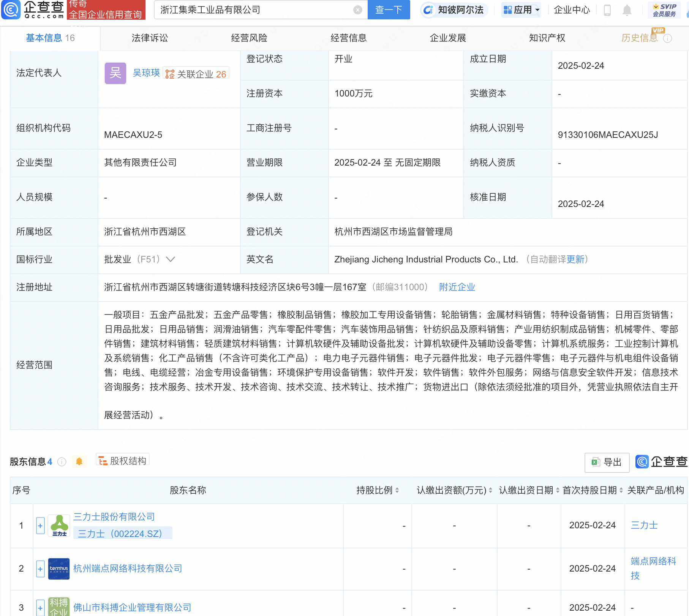
Task: Click organization code MAECAXU2-5
Action: (x=133, y=135)
